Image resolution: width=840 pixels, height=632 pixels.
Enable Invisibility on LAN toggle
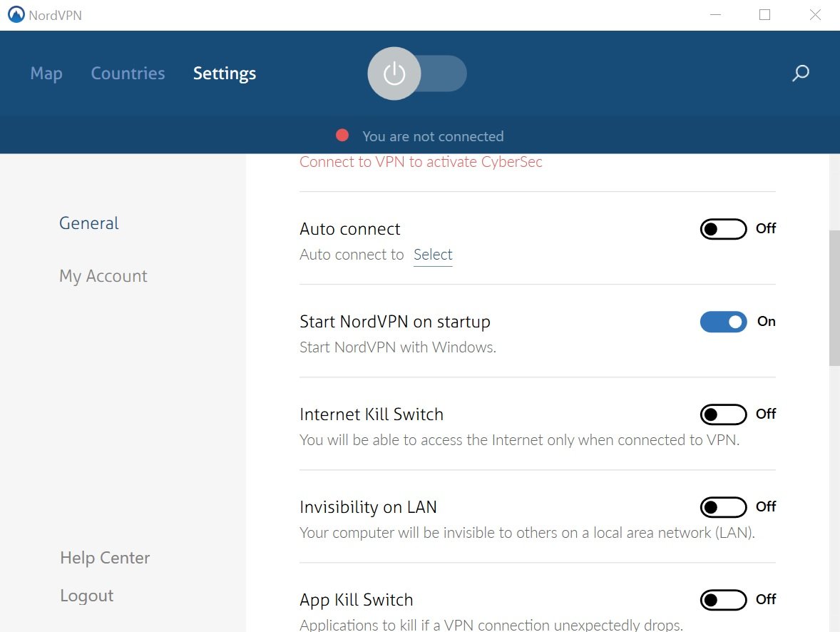(x=723, y=507)
